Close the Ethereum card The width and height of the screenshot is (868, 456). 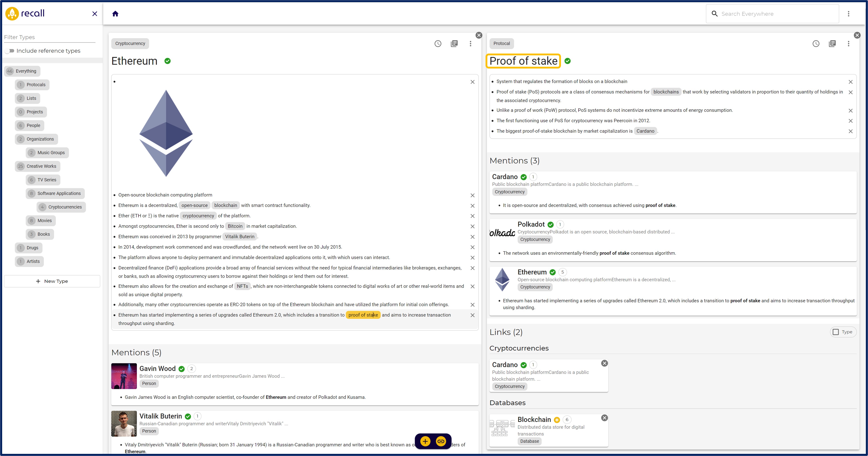point(479,35)
